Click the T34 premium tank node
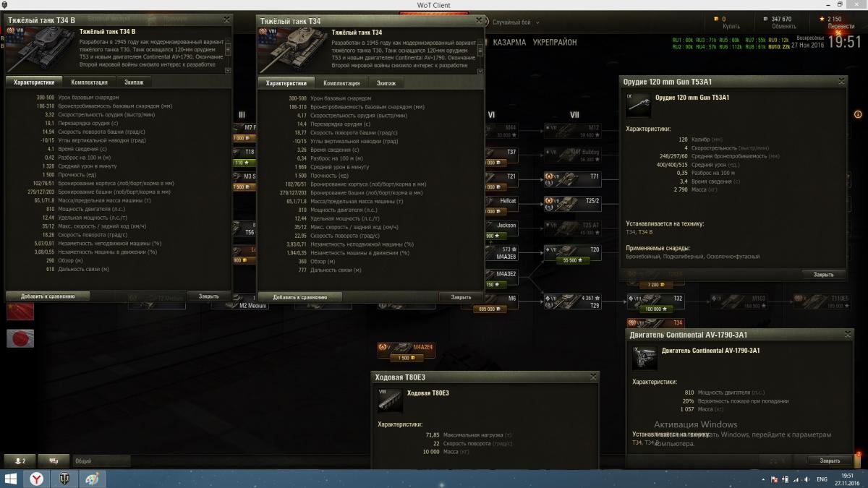868x488 pixels. tap(655, 322)
